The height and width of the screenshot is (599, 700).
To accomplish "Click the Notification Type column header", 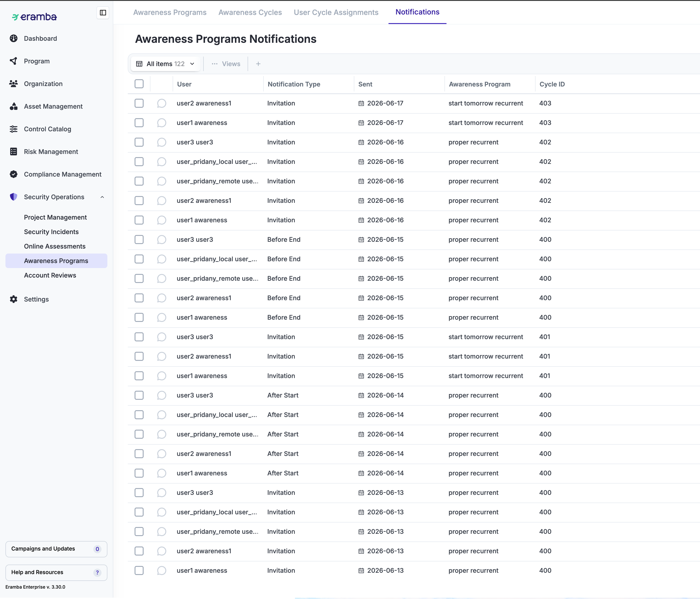I will [x=294, y=84].
